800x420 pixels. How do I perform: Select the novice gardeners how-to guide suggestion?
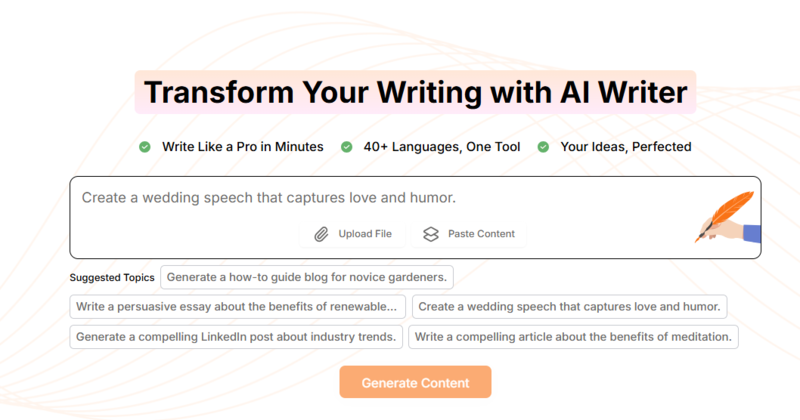coord(308,276)
